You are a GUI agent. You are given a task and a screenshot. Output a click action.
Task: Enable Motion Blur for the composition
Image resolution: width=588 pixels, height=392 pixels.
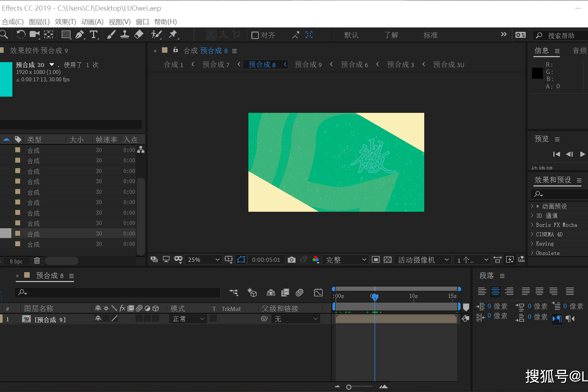point(299,292)
